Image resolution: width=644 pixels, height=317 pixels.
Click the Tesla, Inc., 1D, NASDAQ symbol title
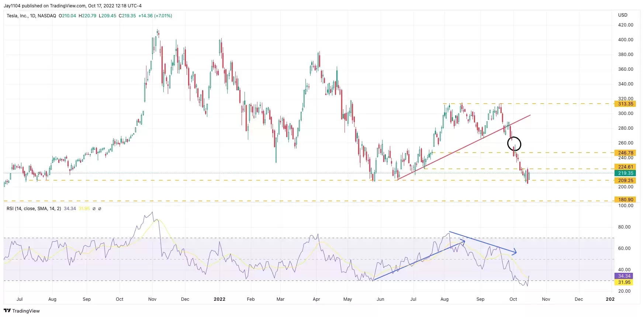pyautogui.click(x=31, y=16)
